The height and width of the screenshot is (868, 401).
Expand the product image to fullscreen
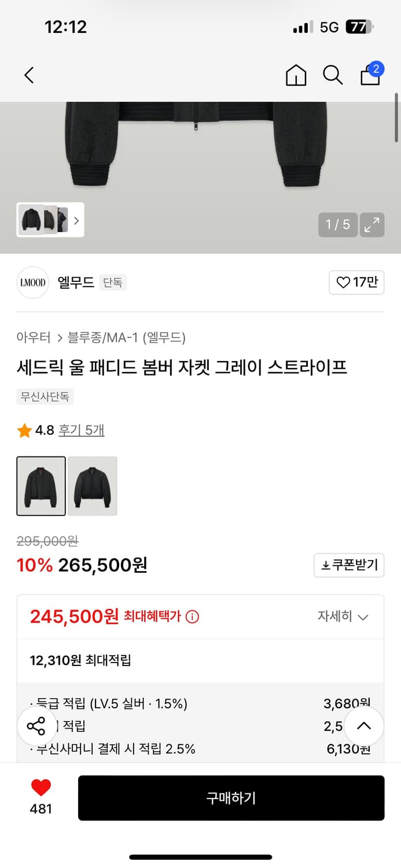[x=372, y=225]
